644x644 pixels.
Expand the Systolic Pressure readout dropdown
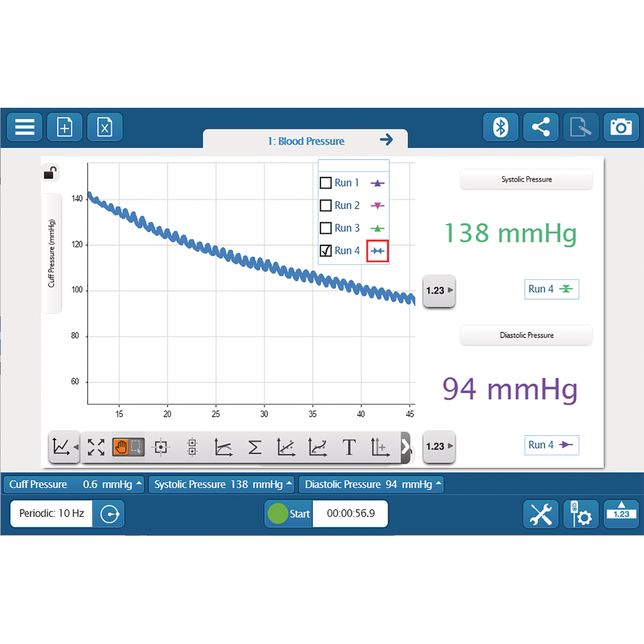[x=289, y=484]
